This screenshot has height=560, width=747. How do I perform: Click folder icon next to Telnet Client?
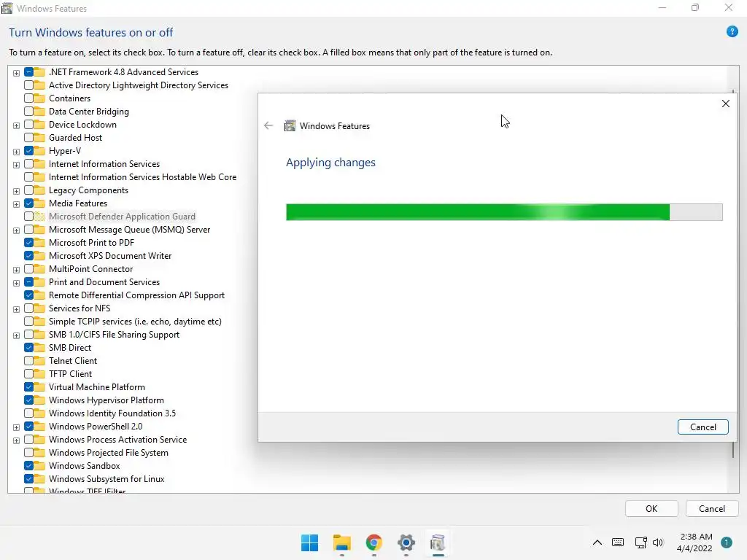pyautogui.click(x=39, y=360)
